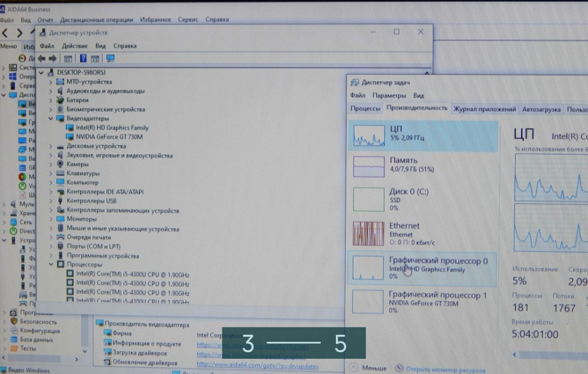
Task: Switch to the Процессы tab
Action: tap(365, 109)
